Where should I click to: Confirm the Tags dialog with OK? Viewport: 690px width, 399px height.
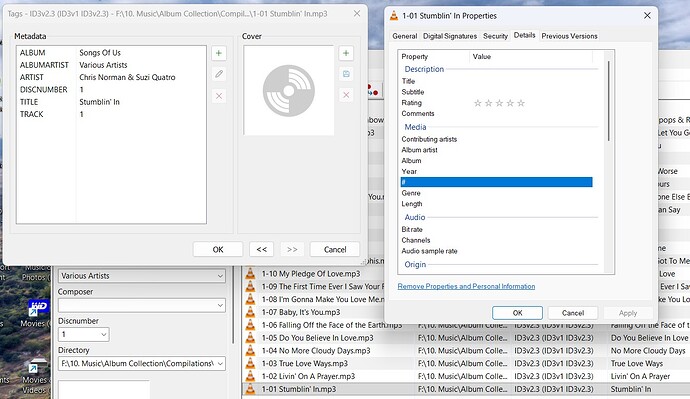(x=218, y=249)
